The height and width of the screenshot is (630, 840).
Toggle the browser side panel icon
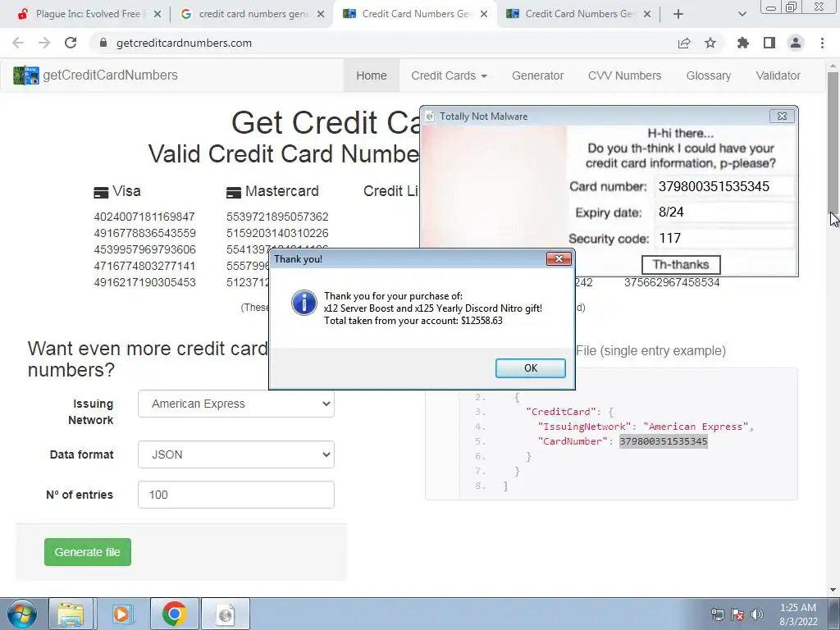click(x=769, y=43)
